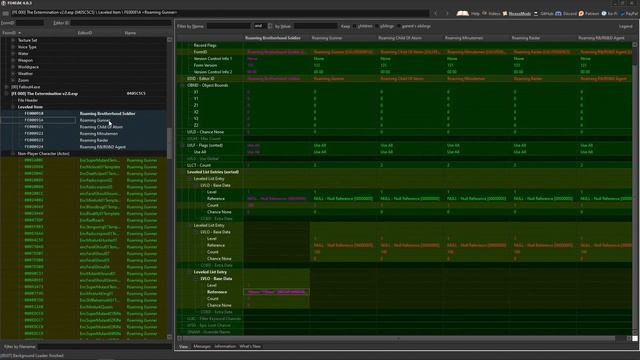Click the Filter by Name field
Viewport: 640px width, 360px height.
pos(228,26)
